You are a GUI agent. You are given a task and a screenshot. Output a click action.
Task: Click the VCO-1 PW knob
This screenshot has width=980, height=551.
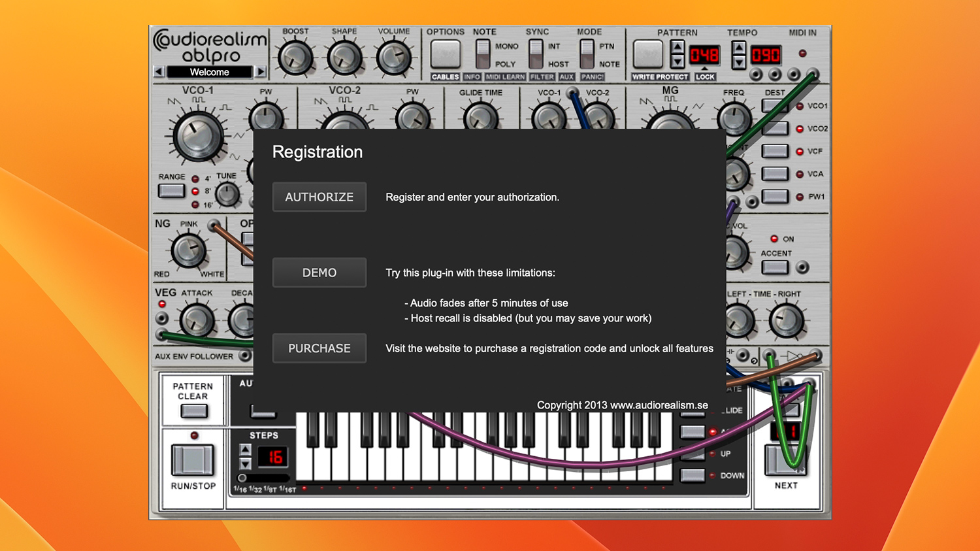(x=266, y=118)
